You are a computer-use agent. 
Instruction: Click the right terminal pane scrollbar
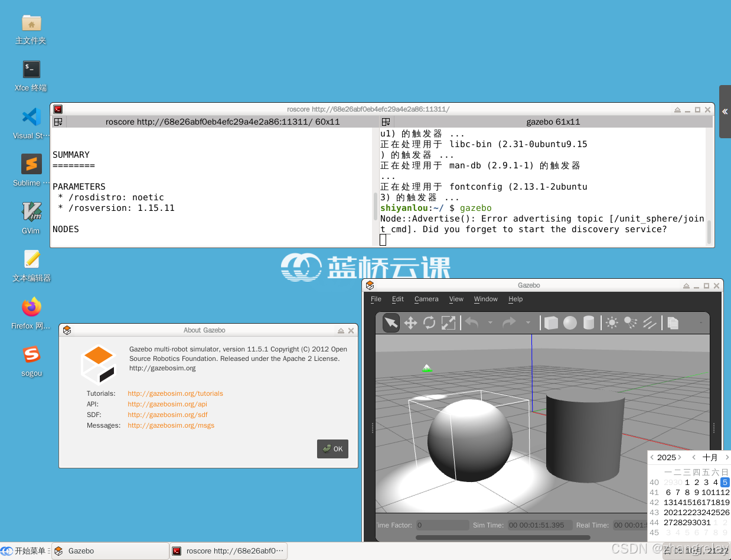709,232
